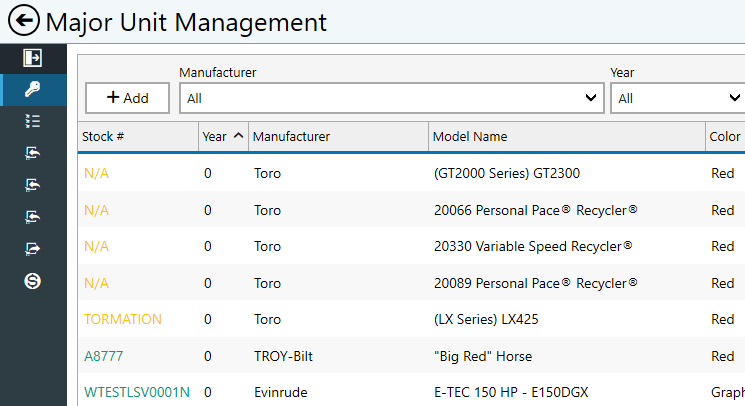This screenshot has height=406, width=745.
Task: Select 20066 Personal Pace Recycler model cell
Action: click(535, 210)
